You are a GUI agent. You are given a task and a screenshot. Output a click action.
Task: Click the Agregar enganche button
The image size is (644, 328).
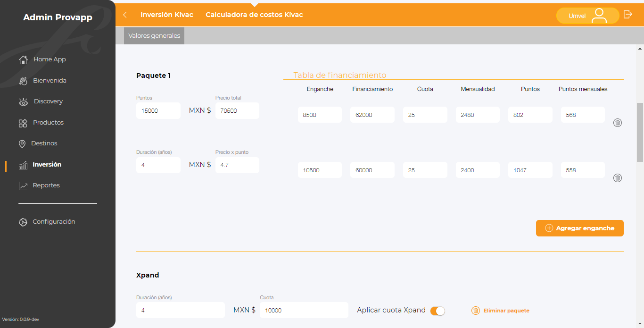click(x=579, y=228)
